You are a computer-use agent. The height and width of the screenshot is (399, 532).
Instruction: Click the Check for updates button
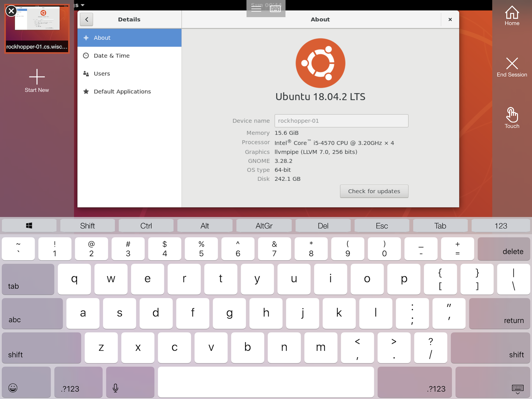point(374,191)
